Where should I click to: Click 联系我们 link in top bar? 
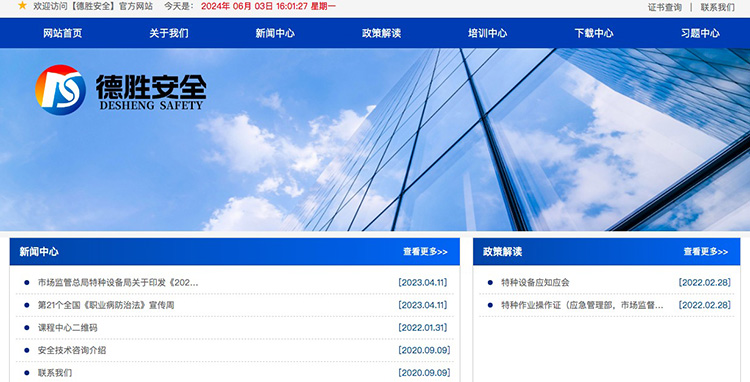point(717,7)
